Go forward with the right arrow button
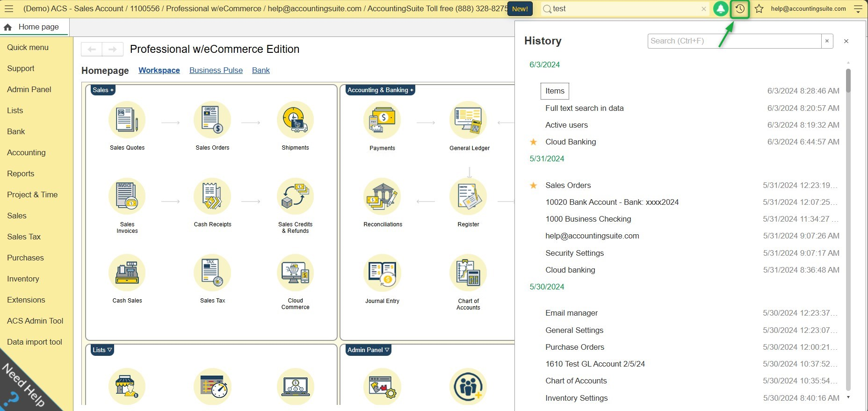The width and height of the screenshot is (868, 411). click(x=113, y=49)
